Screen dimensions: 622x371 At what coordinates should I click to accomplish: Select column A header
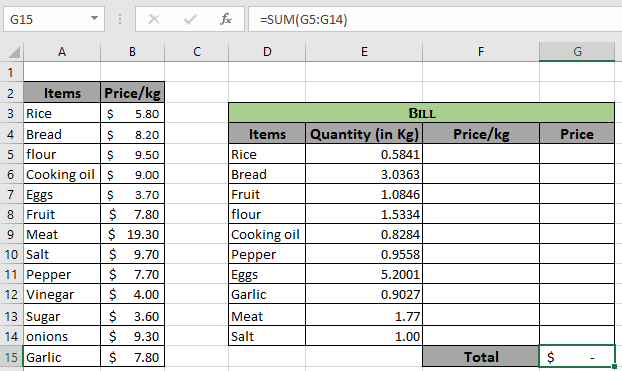[x=62, y=52]
